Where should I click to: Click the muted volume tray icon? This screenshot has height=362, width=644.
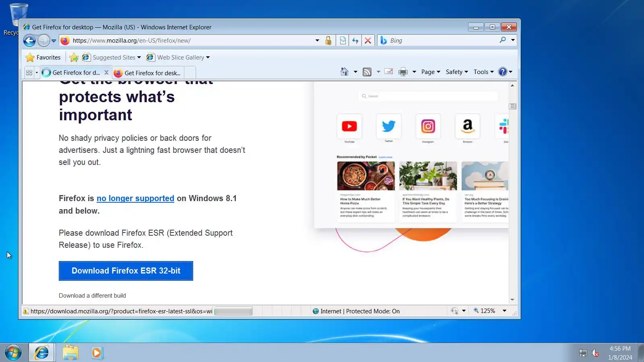(x=595, y=353)
